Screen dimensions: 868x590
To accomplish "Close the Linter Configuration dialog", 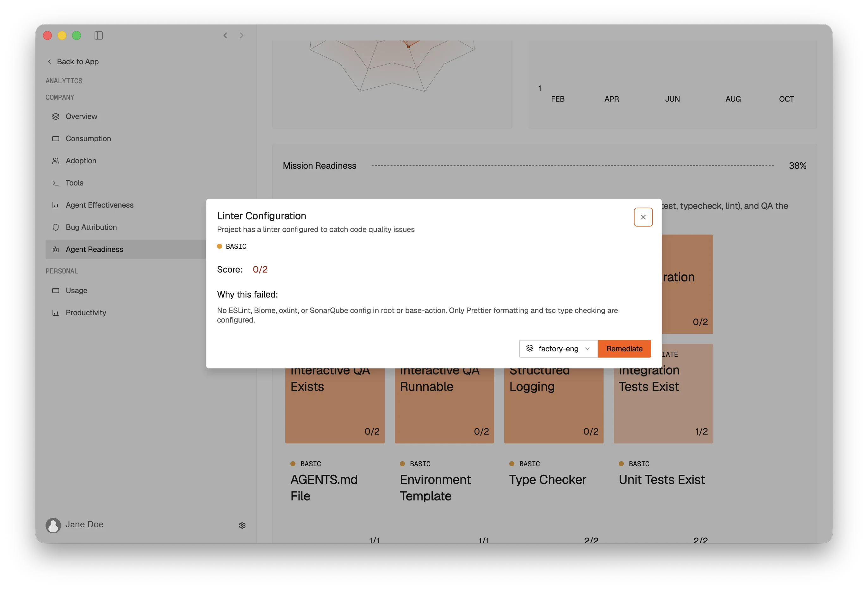I will pos(643,217).
